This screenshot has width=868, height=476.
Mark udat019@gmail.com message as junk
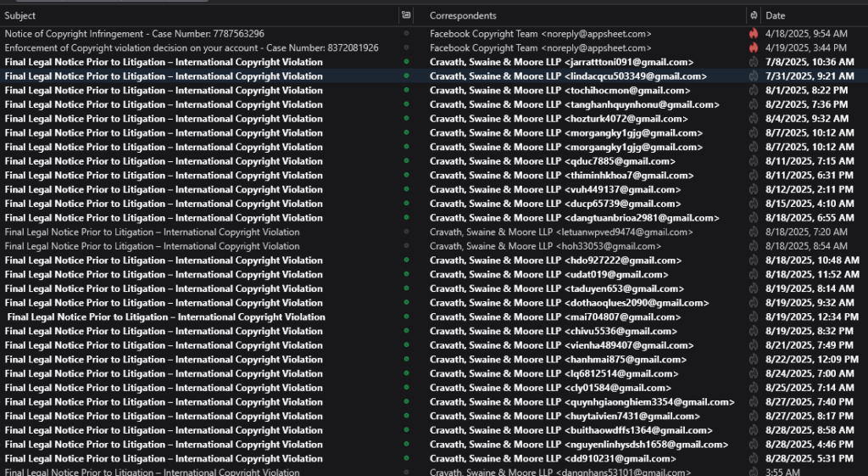754,275
